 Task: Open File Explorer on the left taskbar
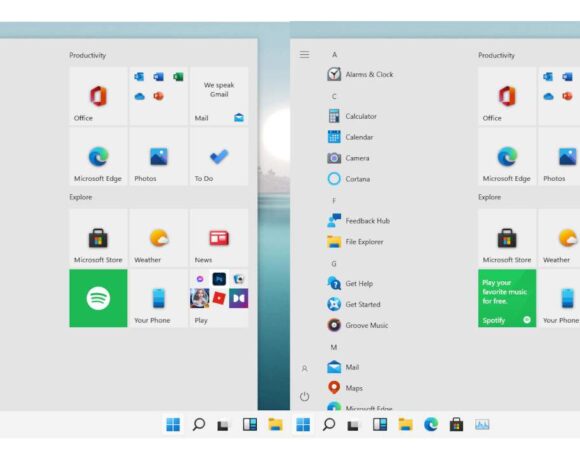[276, 424]
